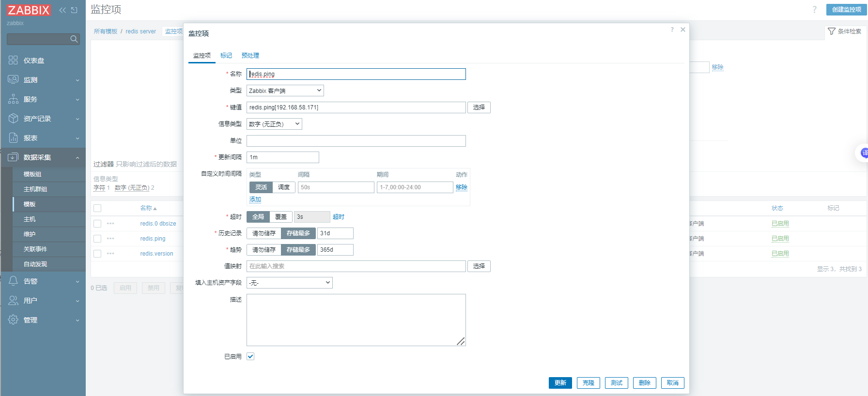Select 请勿储存 for 历史记录

(264, 233)
